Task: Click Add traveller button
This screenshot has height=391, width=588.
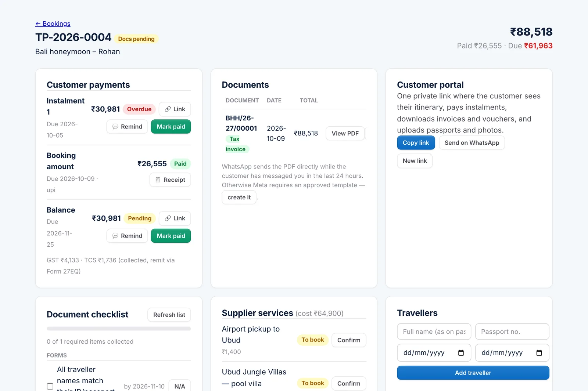Action: click(473, 373)
